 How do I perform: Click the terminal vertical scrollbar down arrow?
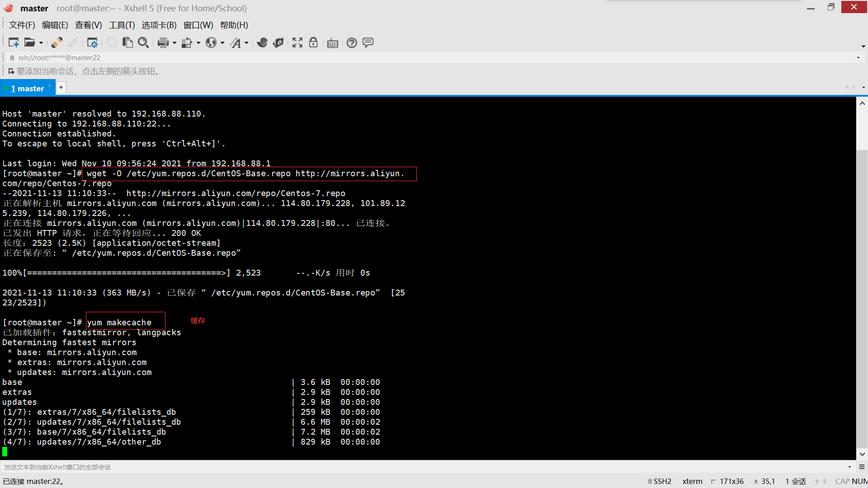(862, 454)
